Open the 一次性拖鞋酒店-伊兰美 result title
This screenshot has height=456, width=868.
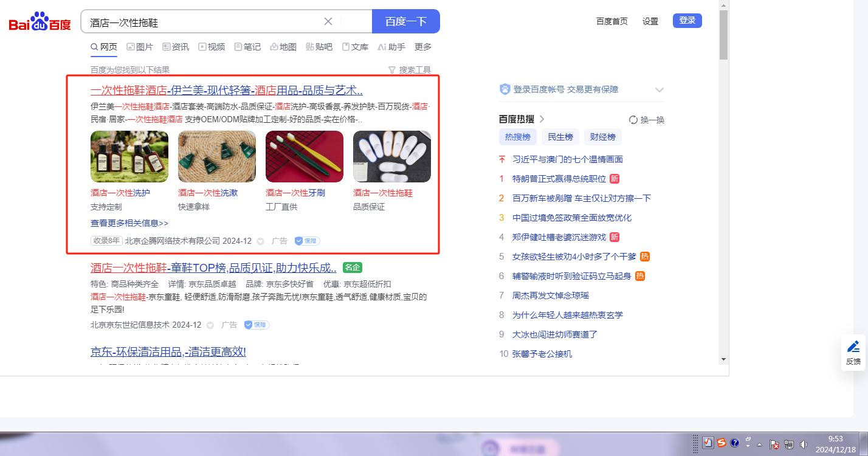click(227, 91)
